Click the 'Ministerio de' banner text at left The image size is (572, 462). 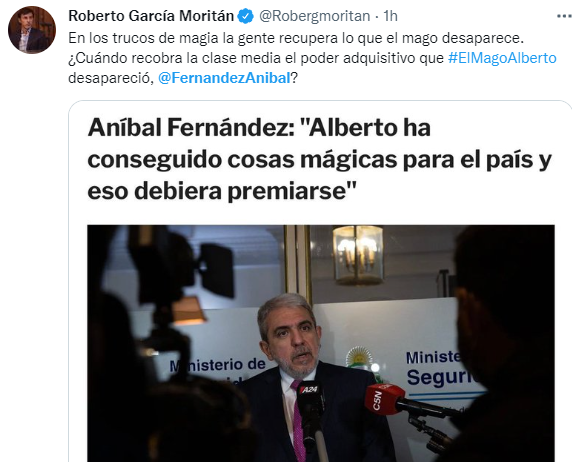[x=218, y=365]
